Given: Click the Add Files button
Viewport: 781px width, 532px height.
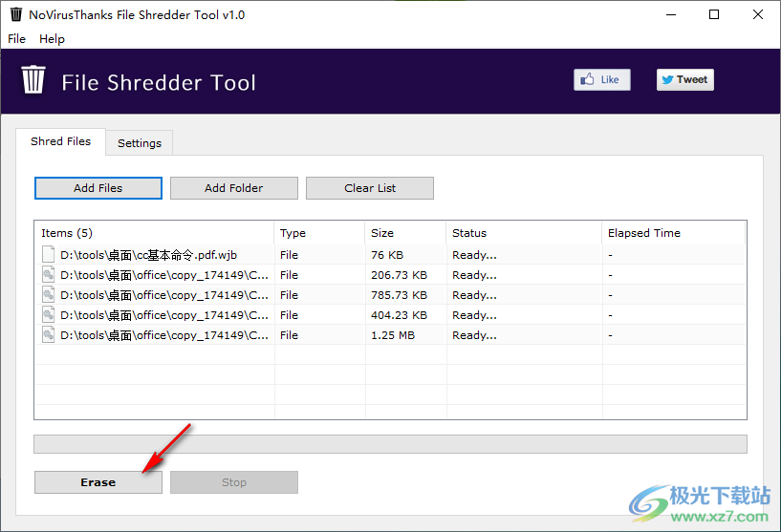Looking at the screenshot, I should (x=98, y=188).
